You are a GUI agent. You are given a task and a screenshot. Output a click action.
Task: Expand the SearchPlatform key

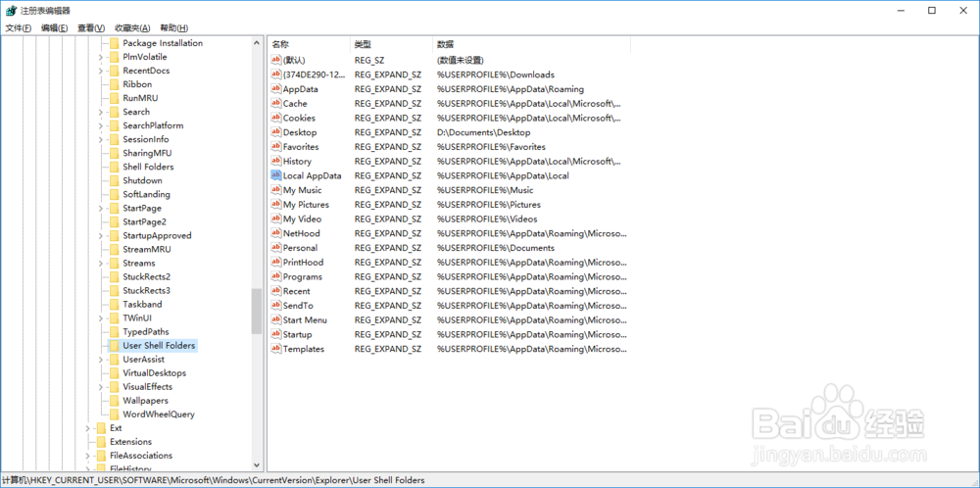101,125
